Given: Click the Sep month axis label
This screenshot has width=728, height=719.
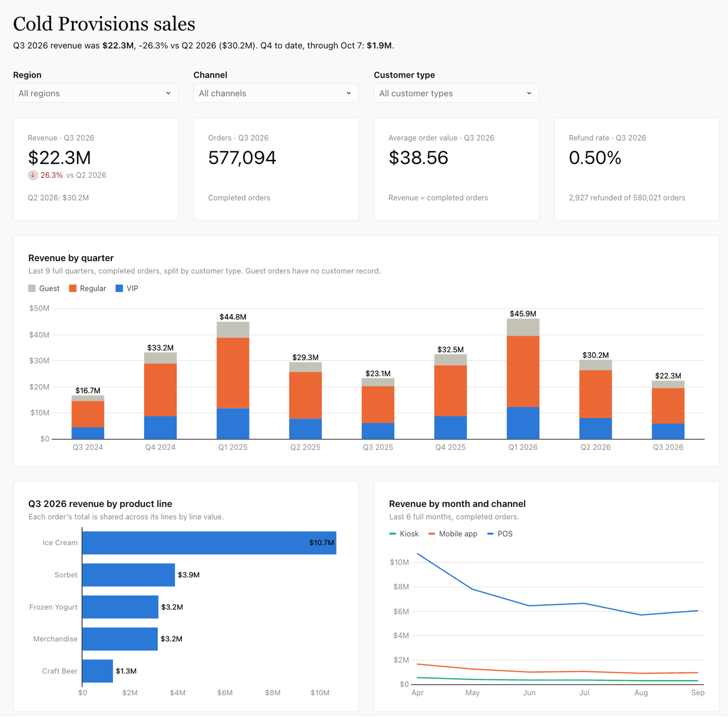Looking at the screenshot, I should [698, 693].
